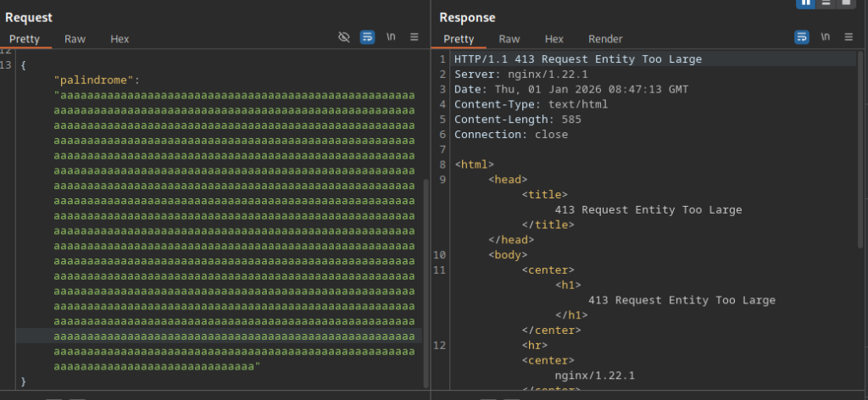Screen dimensions: 868x400
Task: Click the last line of a's ending with a quote
Action: click(157, 366)
